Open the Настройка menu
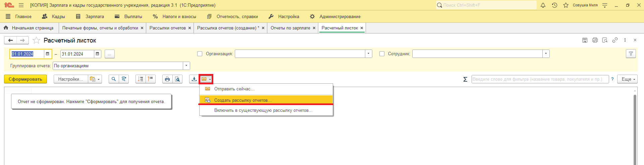644x165 pixels. 284,16
